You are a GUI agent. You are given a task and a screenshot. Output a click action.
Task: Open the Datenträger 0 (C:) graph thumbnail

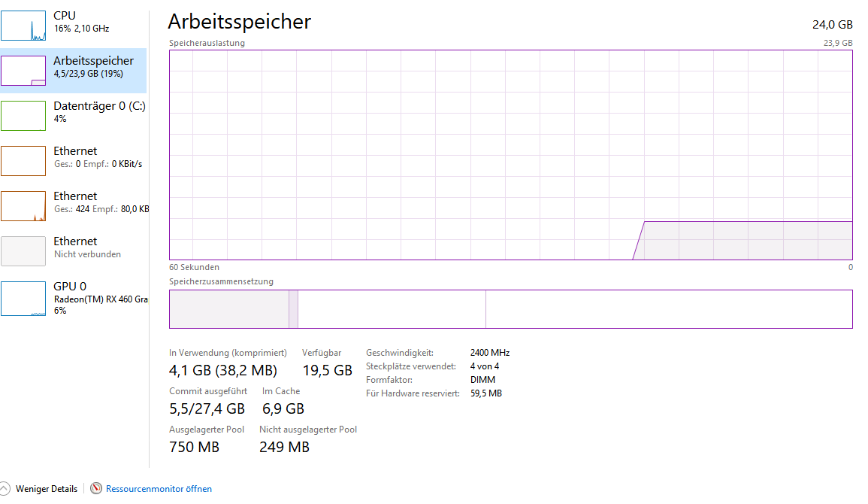coord(23,115)
